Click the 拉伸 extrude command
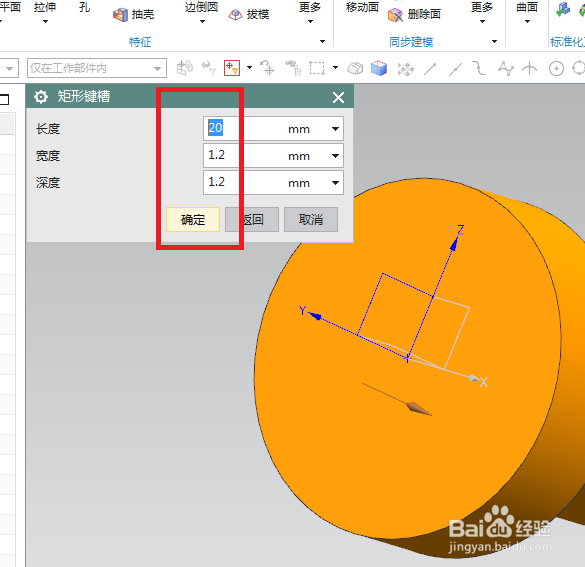The image size is (585, 567). (45, 7)
